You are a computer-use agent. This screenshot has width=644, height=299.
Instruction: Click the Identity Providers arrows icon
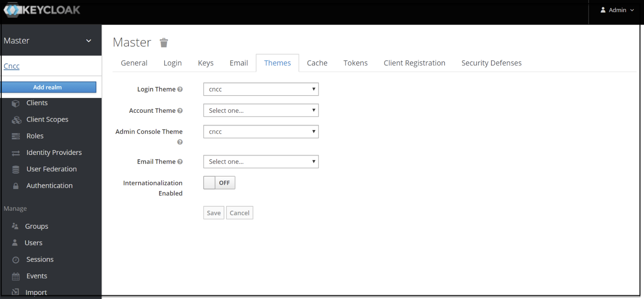[16, 153]
